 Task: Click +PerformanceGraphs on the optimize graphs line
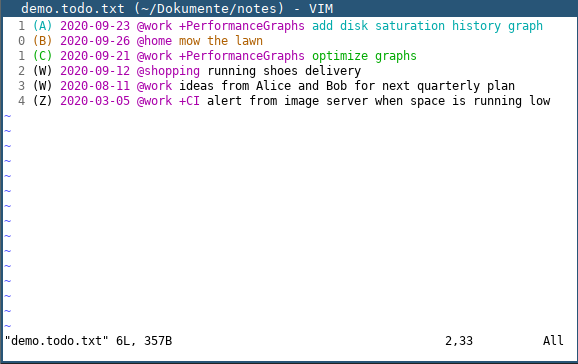[x=242, y=56]
